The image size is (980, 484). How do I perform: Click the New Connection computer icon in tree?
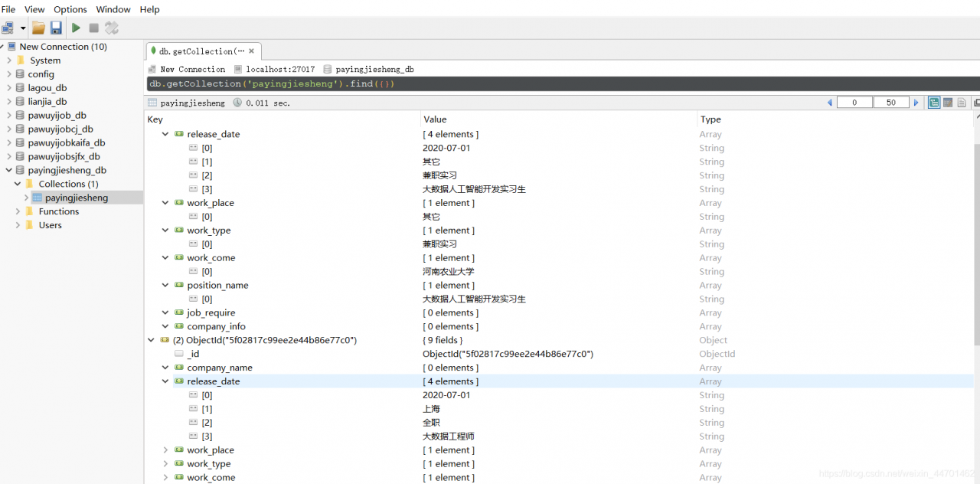(11, 47)
